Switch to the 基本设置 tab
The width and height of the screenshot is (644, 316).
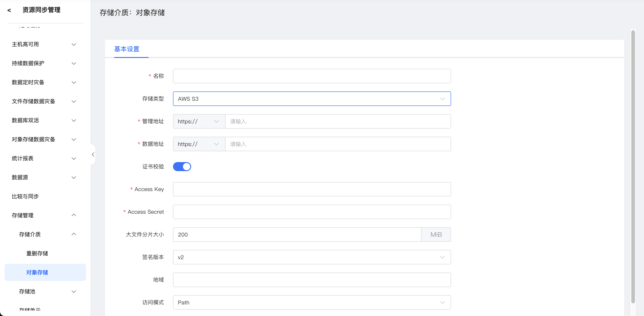[x=127, y=49]
